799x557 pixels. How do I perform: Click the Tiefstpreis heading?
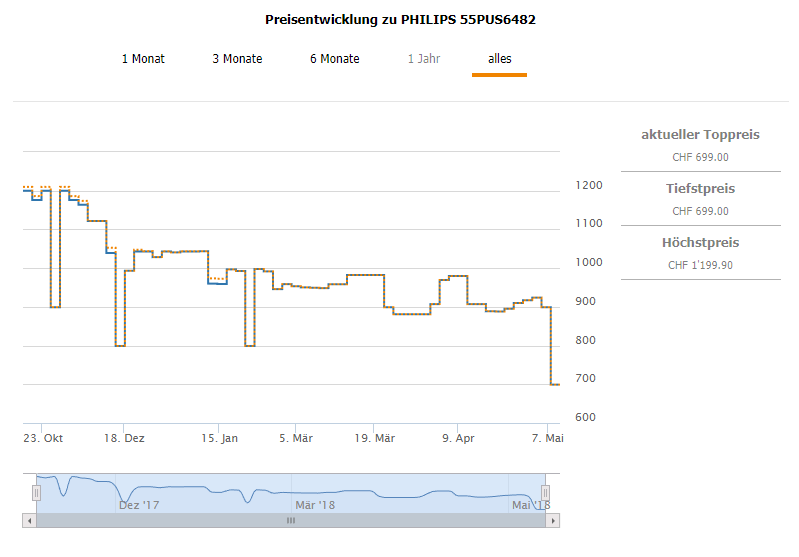click(700, 189)
